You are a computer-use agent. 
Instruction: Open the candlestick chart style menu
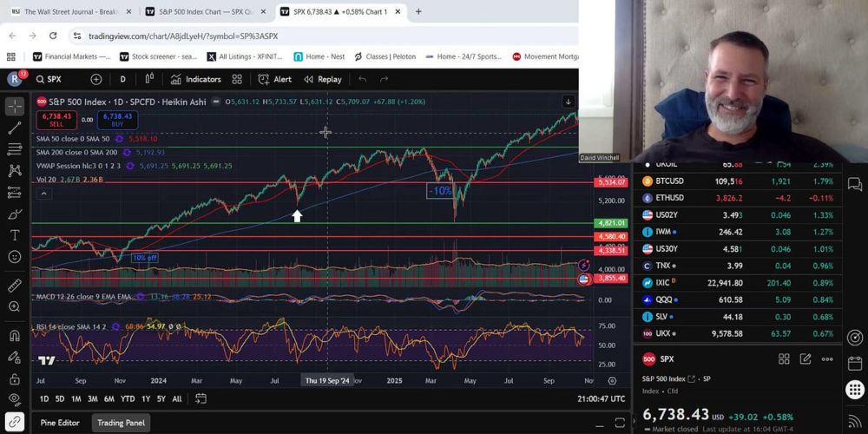149,79
